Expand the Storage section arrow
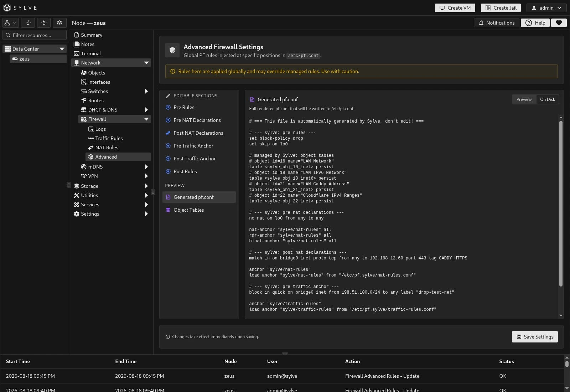 pos(146,186)
